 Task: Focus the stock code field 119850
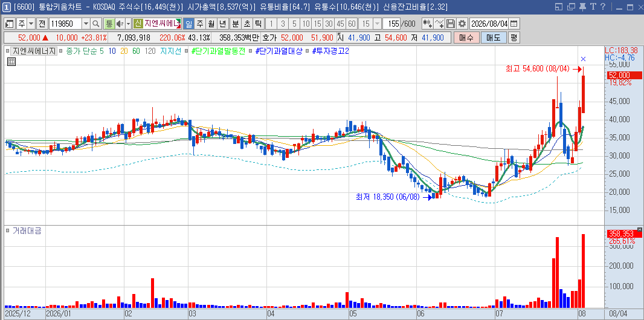coord(65,24)
